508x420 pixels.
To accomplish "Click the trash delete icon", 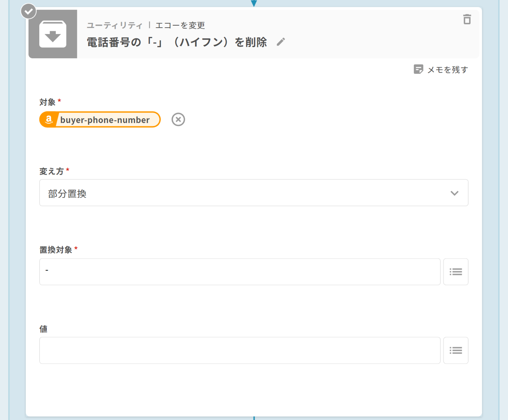I will [x=467, y=19].
